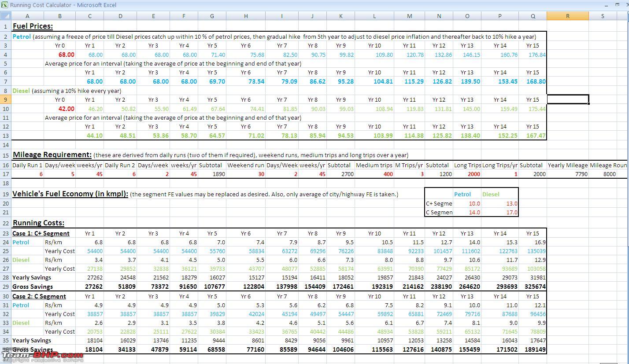
Task: Click Case 1 Yearly Savings 31981
Action: point(536,277)
